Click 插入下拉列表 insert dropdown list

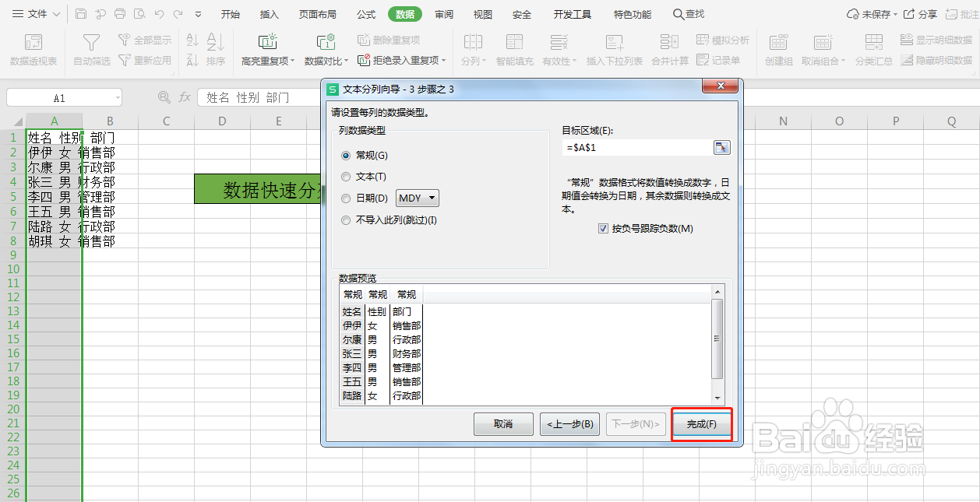615,50
